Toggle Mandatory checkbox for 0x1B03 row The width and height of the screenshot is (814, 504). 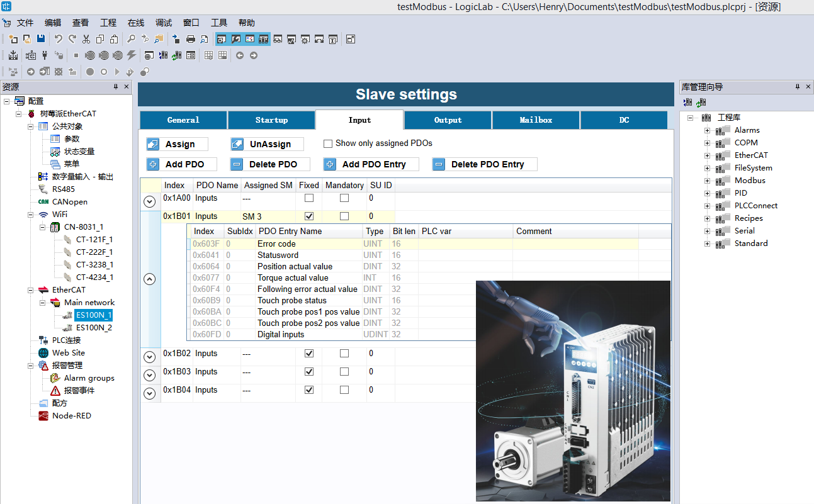pos(344,372)
